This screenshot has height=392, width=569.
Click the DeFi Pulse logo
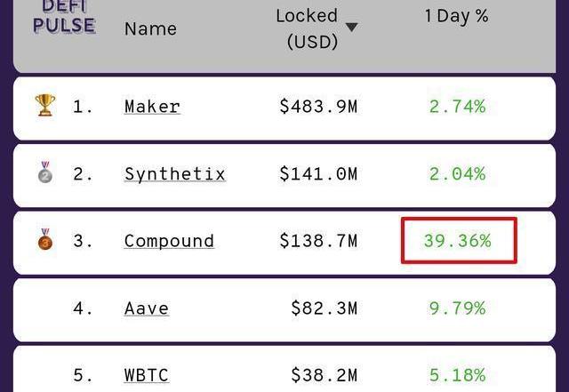click(x=64, y=17)
